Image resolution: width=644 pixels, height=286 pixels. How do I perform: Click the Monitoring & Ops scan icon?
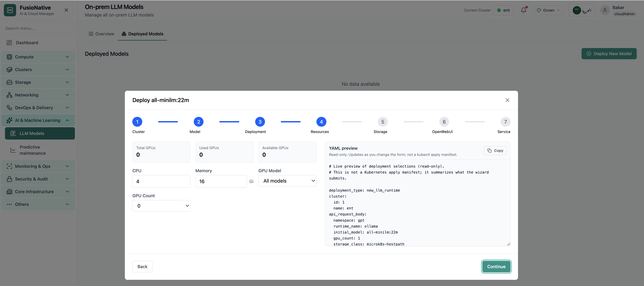9,166
